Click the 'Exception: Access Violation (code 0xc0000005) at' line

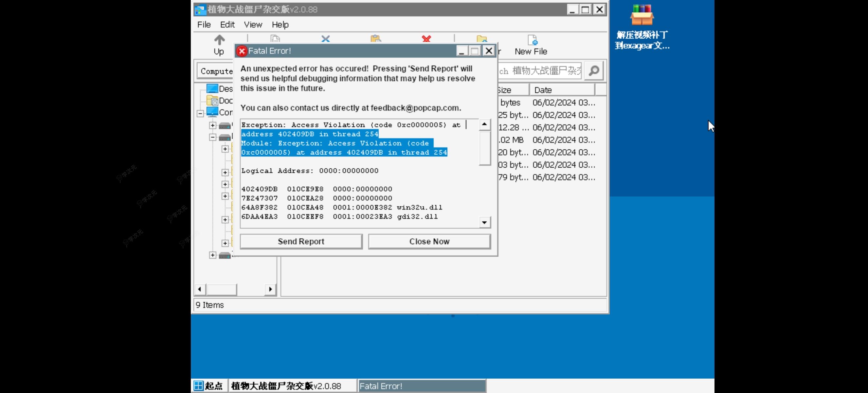pyautogui.click(x=351, y=125)
